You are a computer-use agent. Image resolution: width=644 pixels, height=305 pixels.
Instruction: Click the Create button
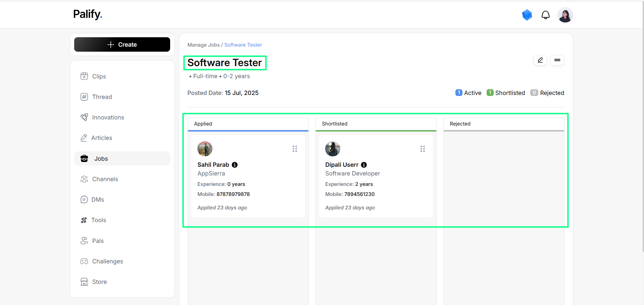tap(122, 45)
